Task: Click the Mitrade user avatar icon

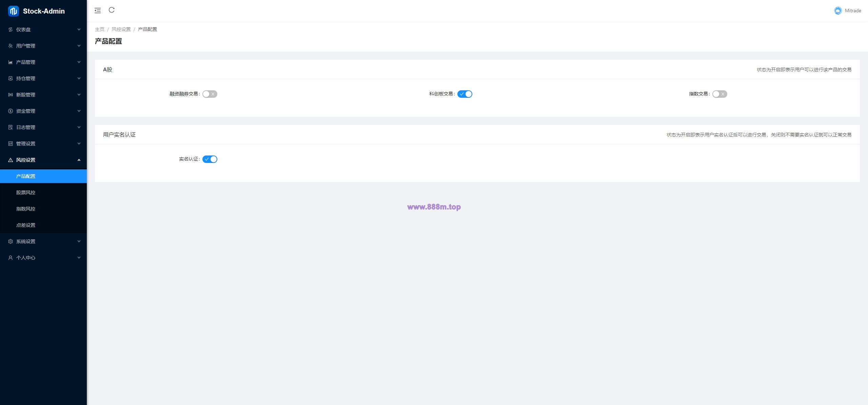Action: (838, 11)
